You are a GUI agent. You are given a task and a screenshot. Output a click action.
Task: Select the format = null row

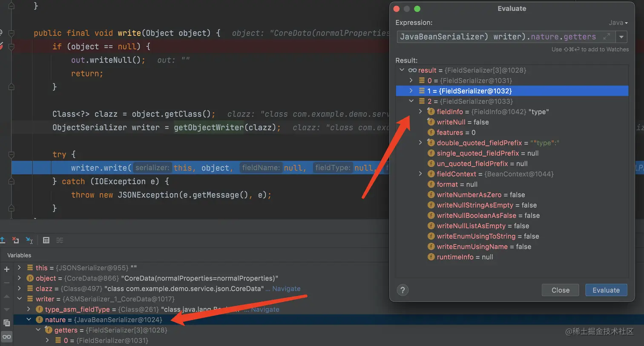tap(512, 184)
